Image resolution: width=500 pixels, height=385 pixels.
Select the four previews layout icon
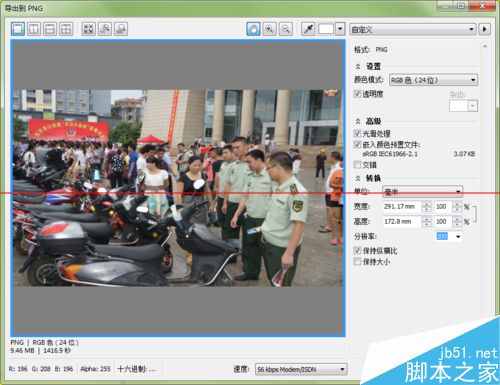point(66,29)
